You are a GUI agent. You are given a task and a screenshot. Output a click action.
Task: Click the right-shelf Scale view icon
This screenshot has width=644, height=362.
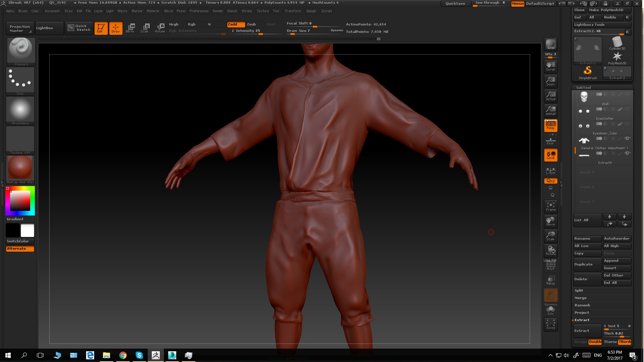(551, 236)
